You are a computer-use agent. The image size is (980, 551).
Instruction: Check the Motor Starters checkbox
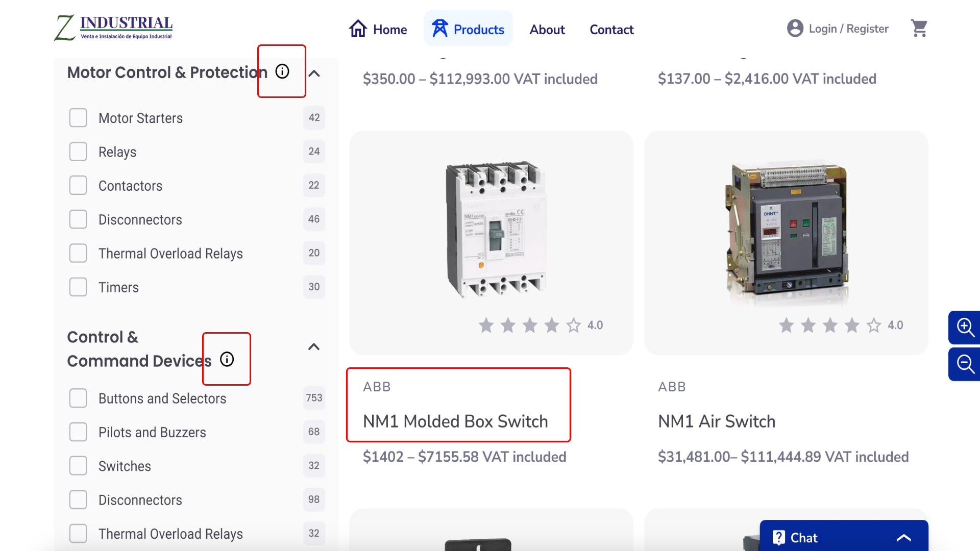[78, 118]
